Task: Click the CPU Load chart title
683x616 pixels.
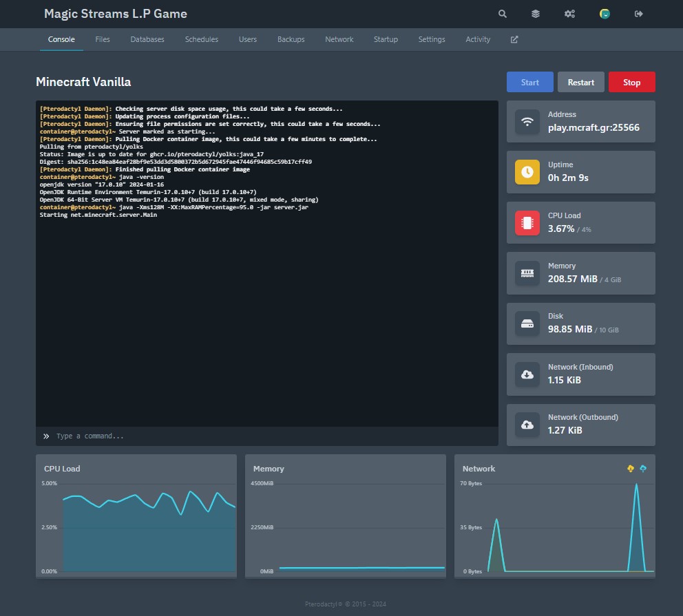Action: click(x=62, y=469)
